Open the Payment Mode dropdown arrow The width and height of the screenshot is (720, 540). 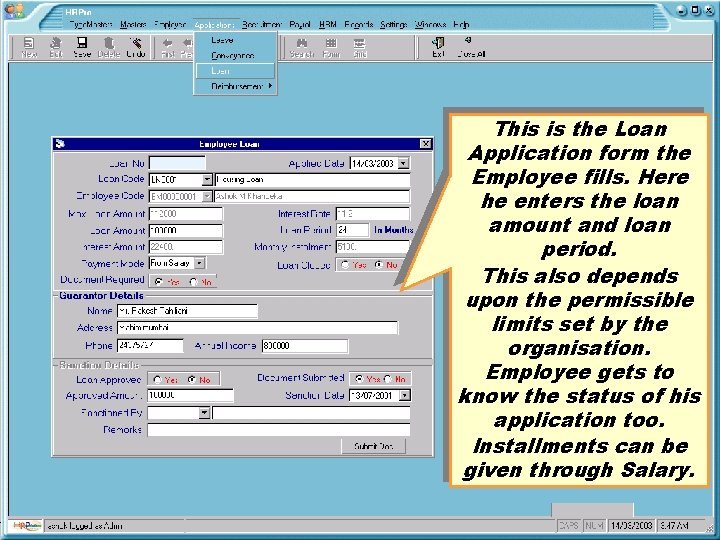pyautogui.click(x=200, y=263)
